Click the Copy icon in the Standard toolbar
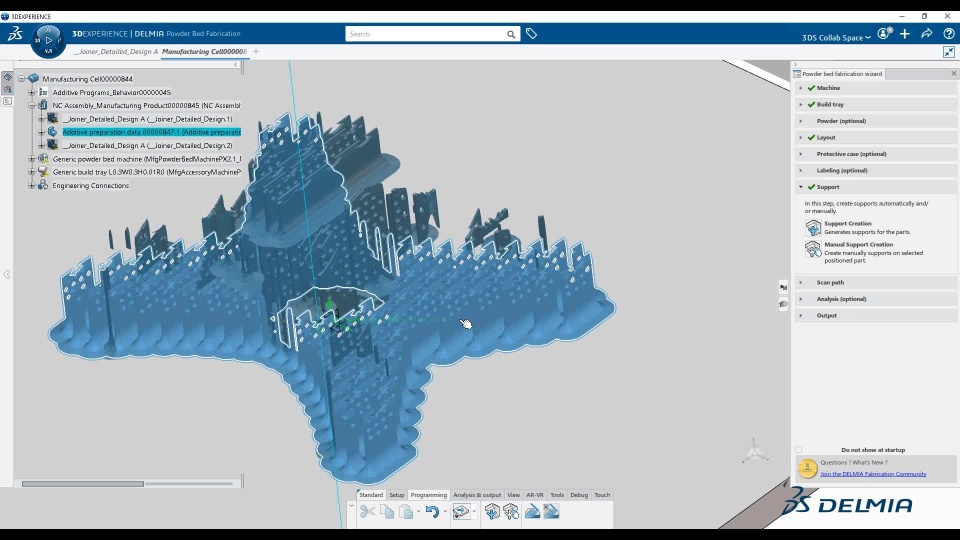Image resolution: width=960 pixels, height=540 pixels. 387,511
